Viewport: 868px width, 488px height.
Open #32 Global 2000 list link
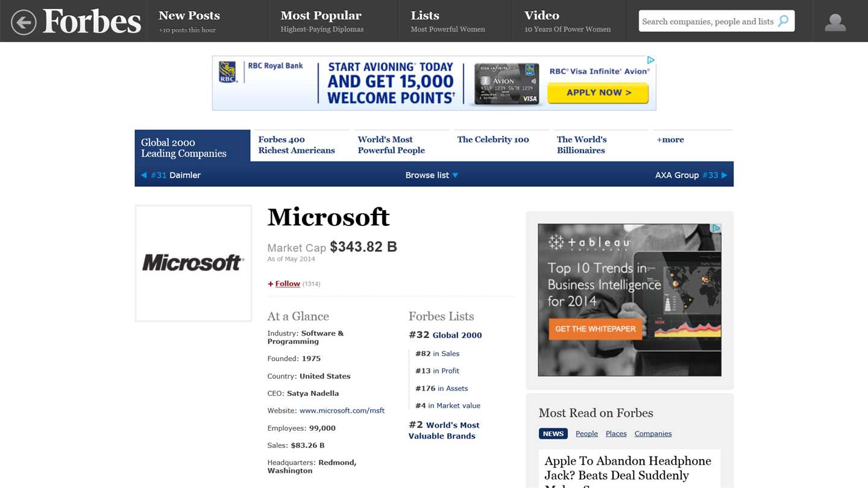(445, 335)
